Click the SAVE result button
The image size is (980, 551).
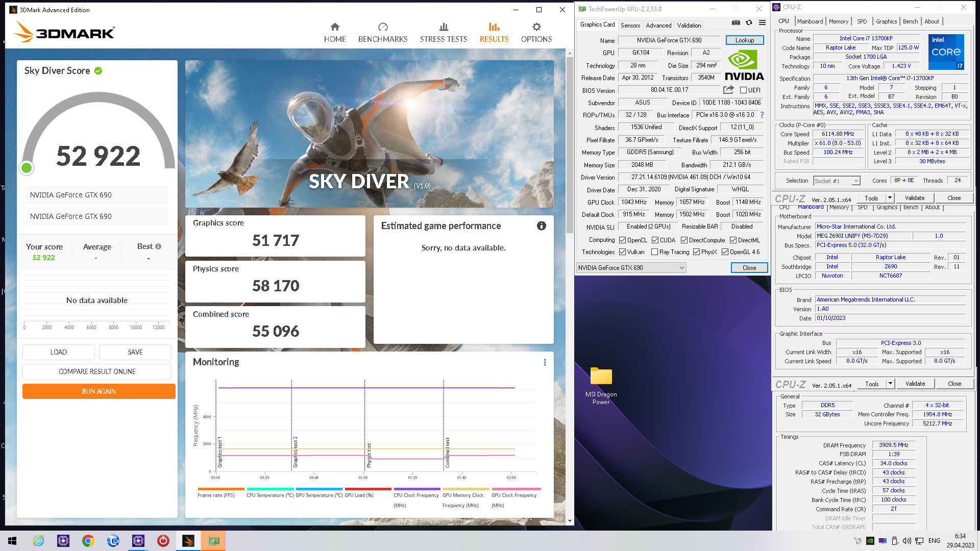135,352
